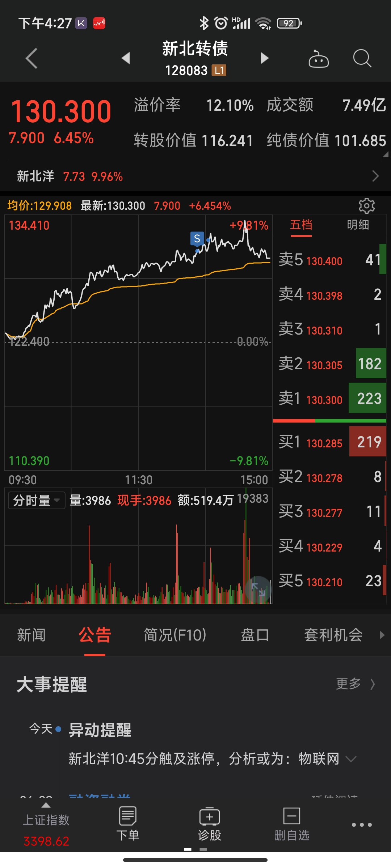This screenshot has height=868, width=391.
Task: Expand quote details corner triangle
Action: click(385, 154)
